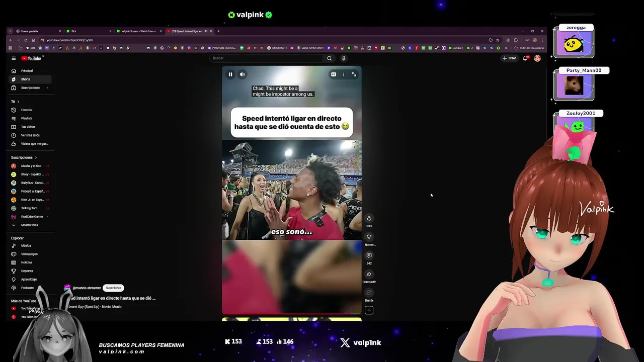The width and height of the screenshot is (644, 362).
Task: Open Noticias in Explorar
Action: [x=30, y=262]
